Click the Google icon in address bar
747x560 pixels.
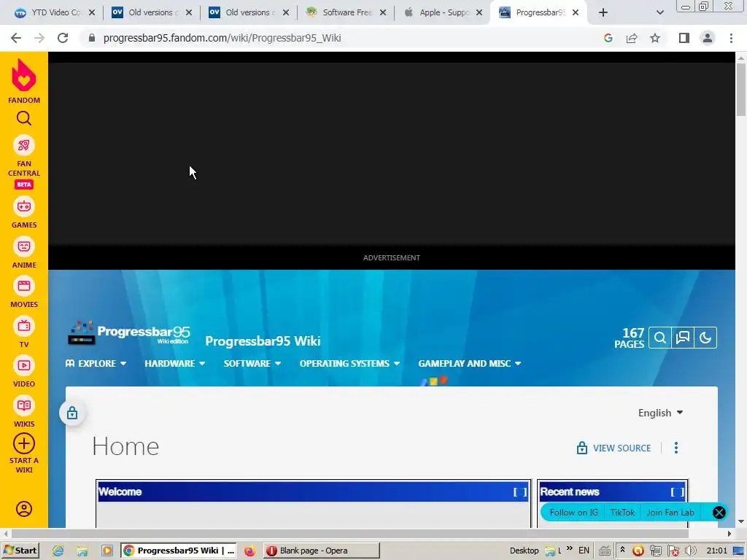608,38
